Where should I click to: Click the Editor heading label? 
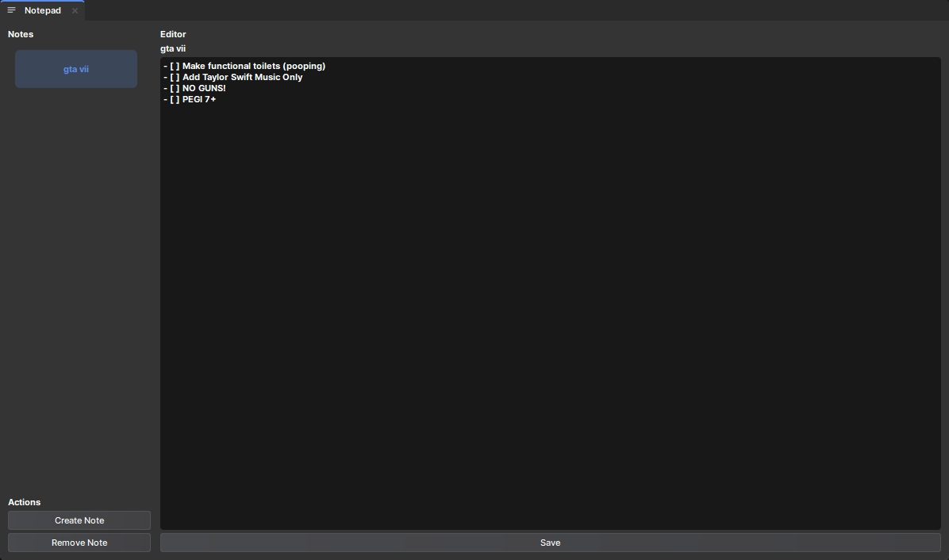pyautogui.click(x=173, y=34)
